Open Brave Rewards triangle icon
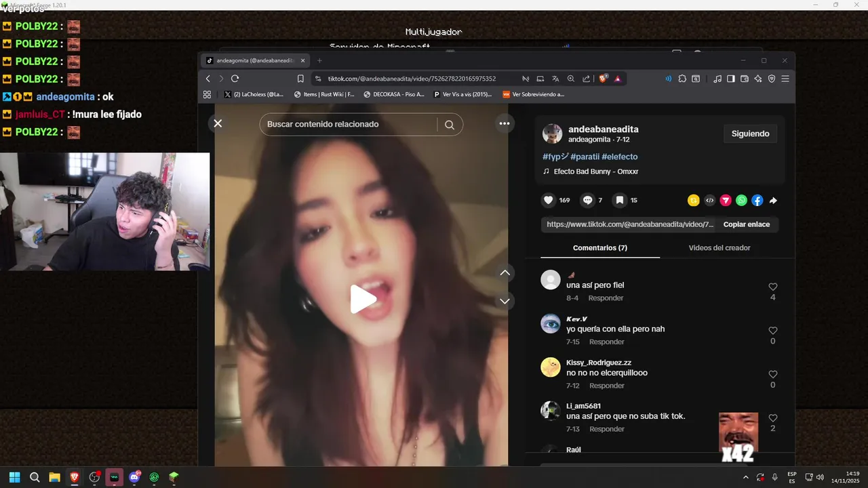This screenshot has height=488, width=868. point(618,79)
